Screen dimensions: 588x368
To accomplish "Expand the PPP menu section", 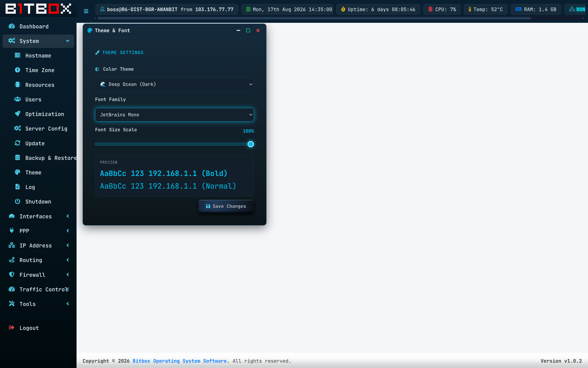I will (38, 231).
